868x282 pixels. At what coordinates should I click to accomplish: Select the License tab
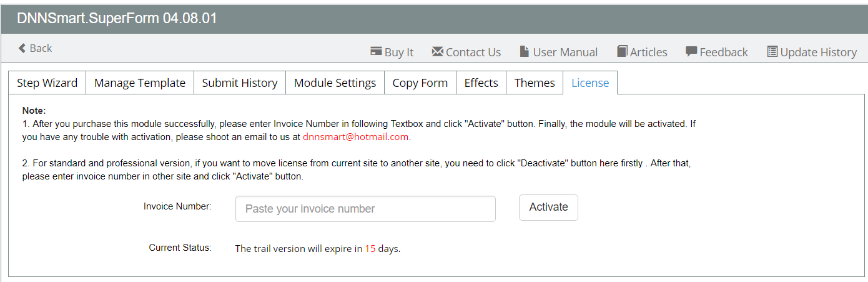(x=590, y=83)
